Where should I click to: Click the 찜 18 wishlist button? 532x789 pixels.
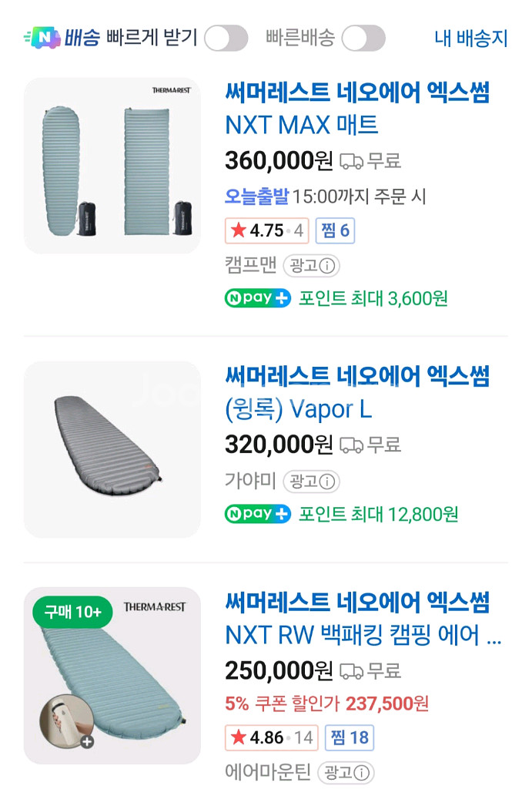349,738
